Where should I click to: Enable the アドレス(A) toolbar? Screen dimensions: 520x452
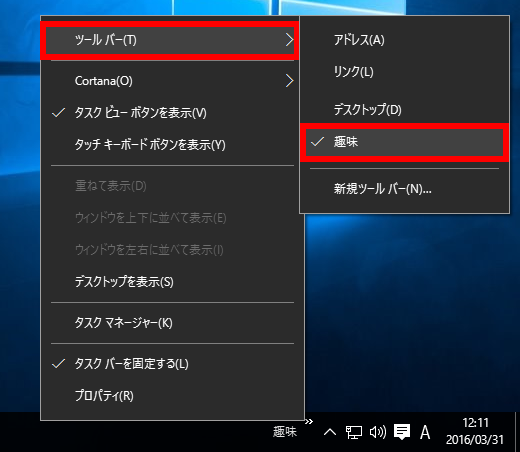coord(404,40)
